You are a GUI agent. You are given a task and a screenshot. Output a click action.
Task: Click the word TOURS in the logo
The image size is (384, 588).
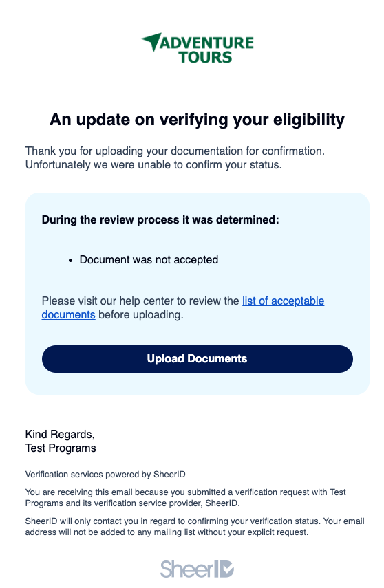[205, 57]
